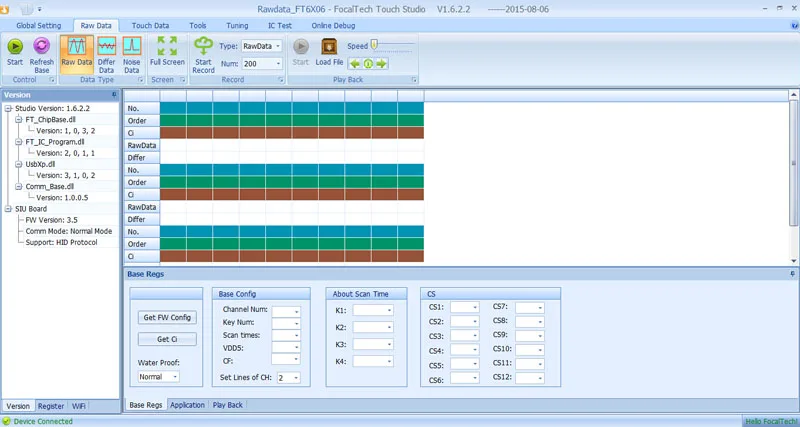Step forward with the right arrow
800x427 pixels.
[381, 64]
